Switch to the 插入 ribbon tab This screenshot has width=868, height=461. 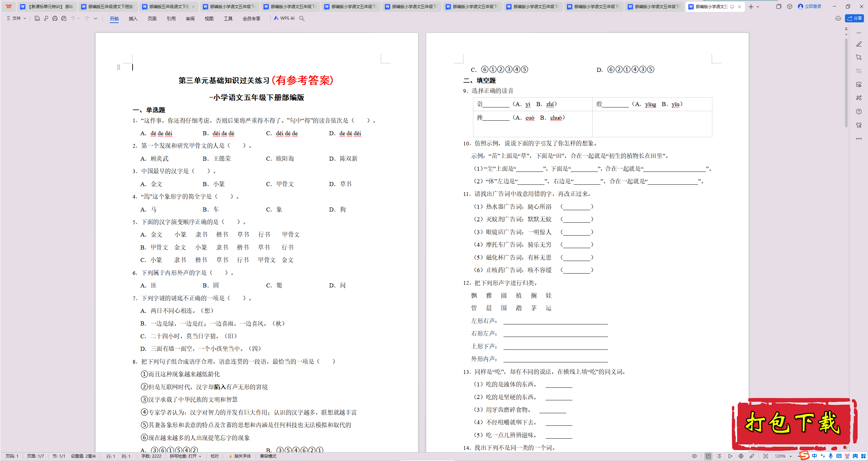pos(133,19)
